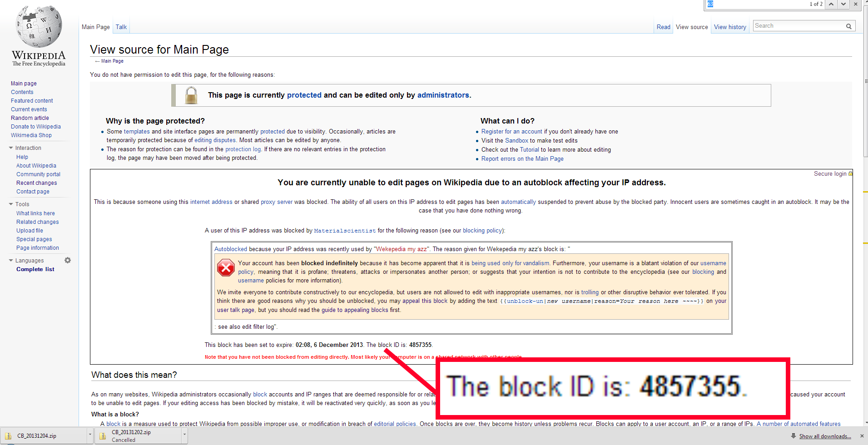868x445 pixels.
Task: Open Complete list of languages
Action: point(35,269)
